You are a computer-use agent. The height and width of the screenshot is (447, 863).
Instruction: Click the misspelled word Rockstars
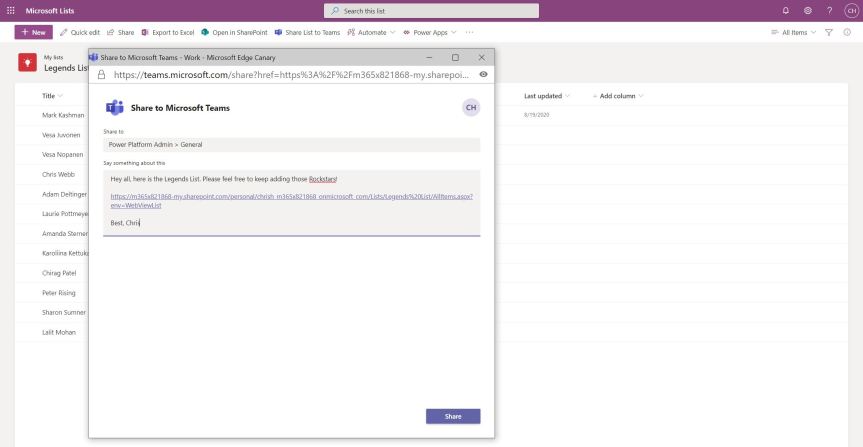point(323,179)
